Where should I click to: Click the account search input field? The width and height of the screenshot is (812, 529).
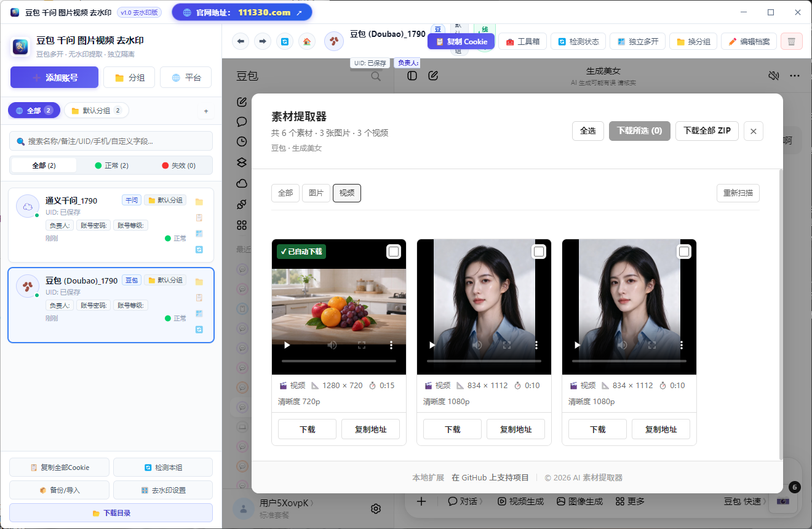point(111,141)
